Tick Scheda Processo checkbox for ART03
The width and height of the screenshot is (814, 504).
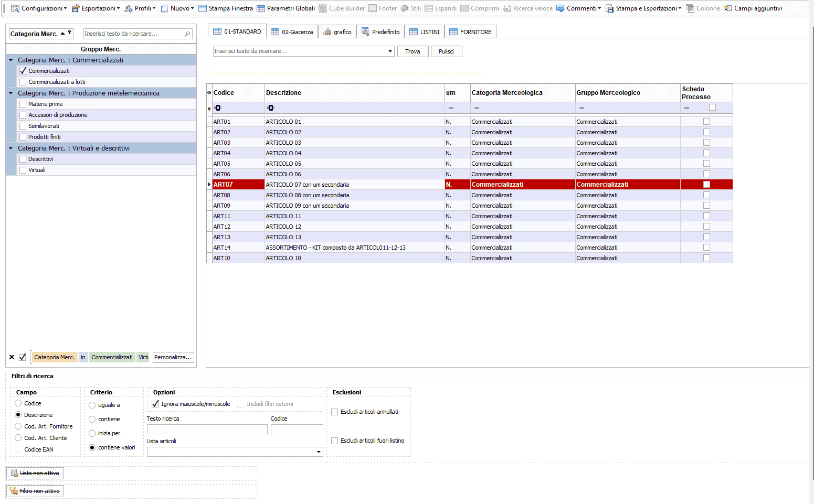click(x=706, y=143)
